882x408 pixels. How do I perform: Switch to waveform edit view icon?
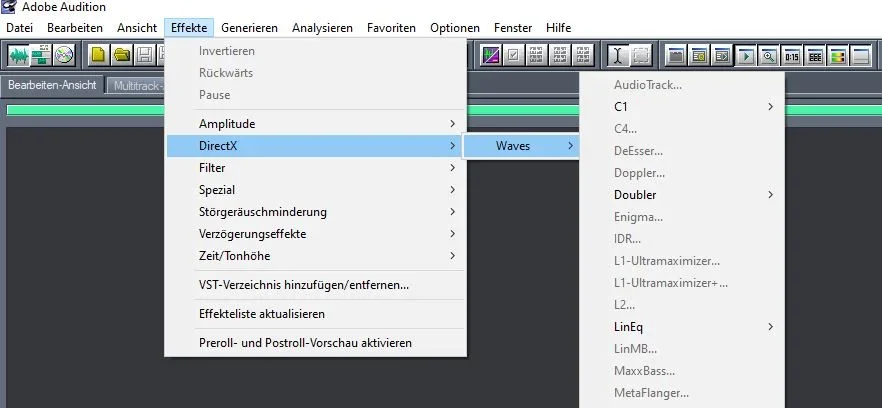(19, 55)
